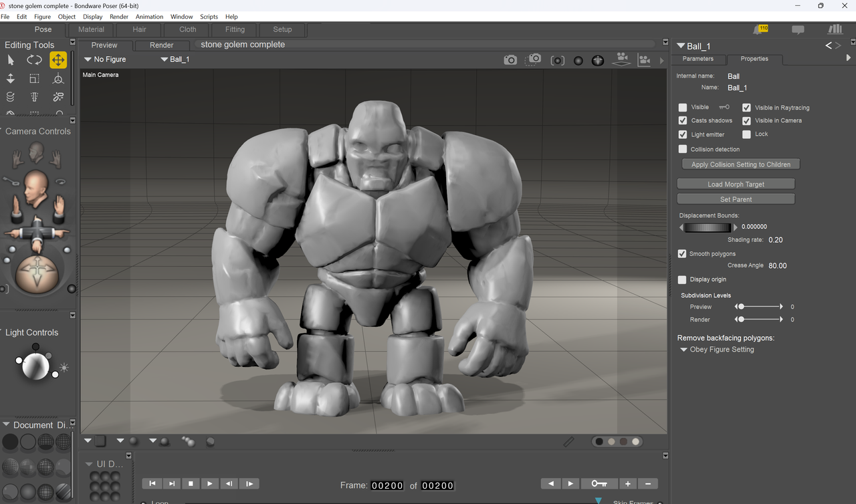Adjust the Displacement Bounds dial

tap(708, 227)
